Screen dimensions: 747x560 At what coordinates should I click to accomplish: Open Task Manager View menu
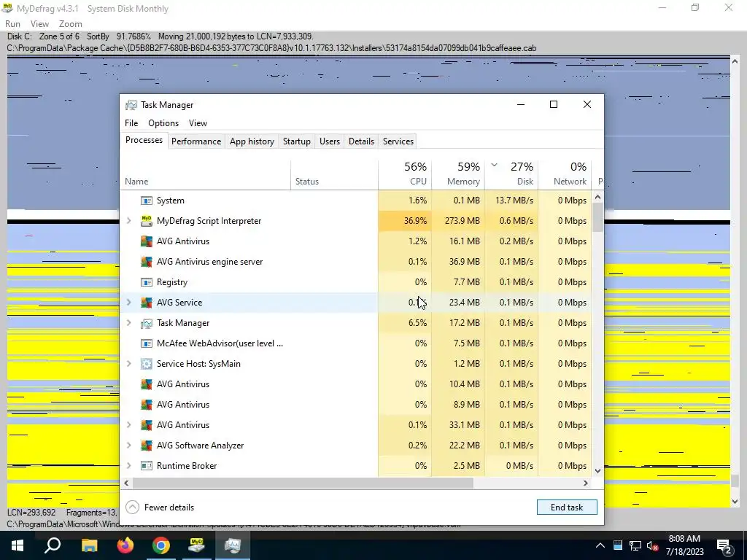(x=198, y=123)
